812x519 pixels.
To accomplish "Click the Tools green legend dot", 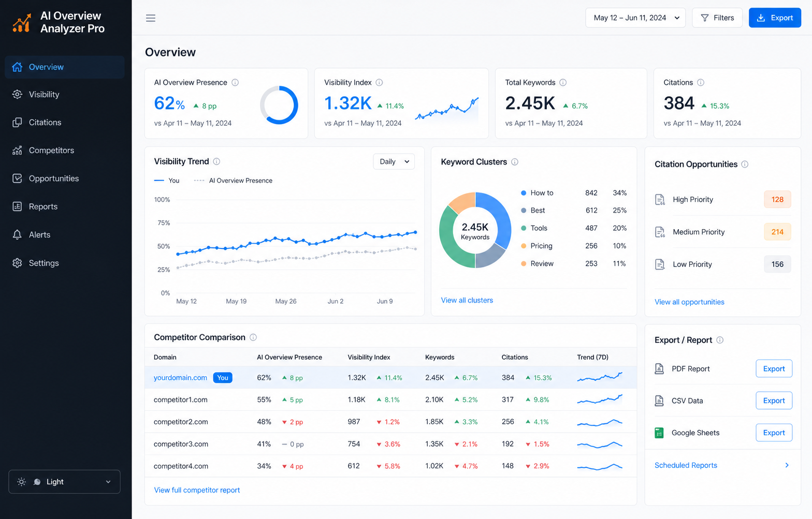I will pos(524,228).
